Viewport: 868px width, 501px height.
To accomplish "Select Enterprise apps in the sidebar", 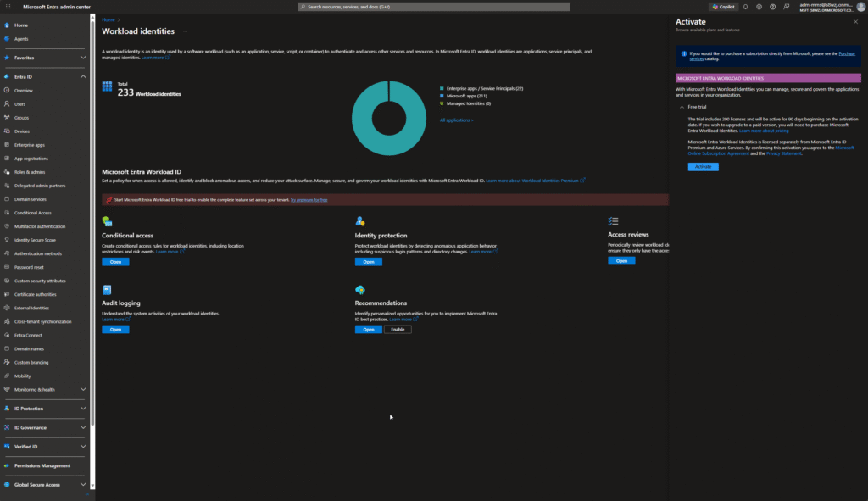I will coord(30,145).
